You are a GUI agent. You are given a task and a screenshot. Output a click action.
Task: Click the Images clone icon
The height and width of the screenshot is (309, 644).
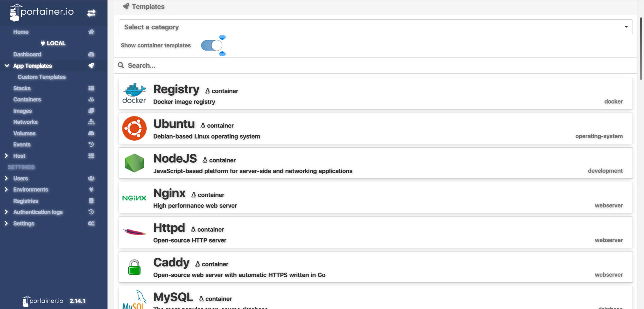click(91, 111)
